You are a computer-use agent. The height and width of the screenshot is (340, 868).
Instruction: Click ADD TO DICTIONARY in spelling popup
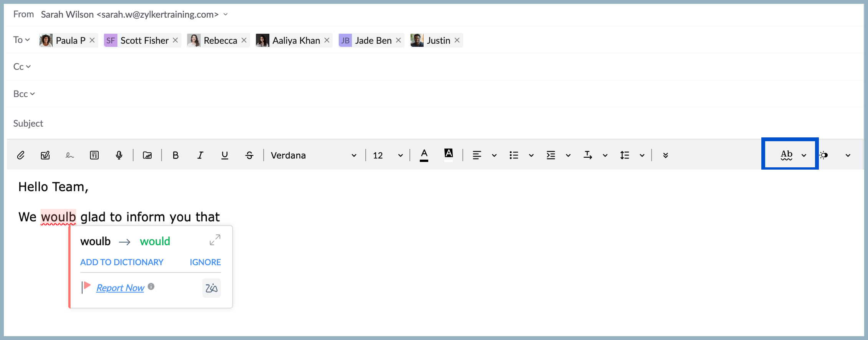(122, 262)
